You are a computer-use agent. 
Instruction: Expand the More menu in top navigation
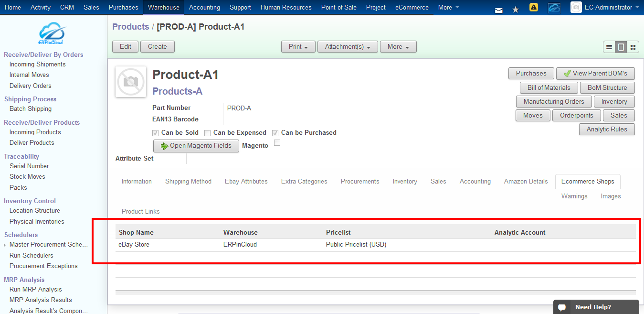pos(449,7)
